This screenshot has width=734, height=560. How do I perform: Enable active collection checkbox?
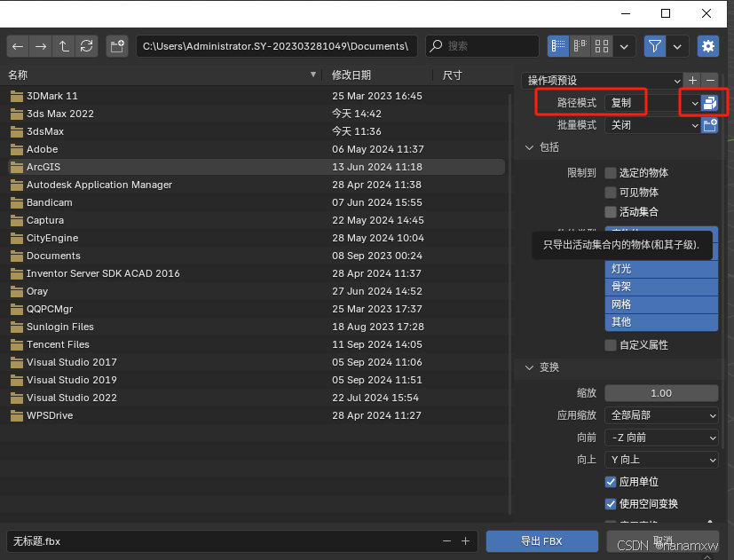(x=611, y=212)
